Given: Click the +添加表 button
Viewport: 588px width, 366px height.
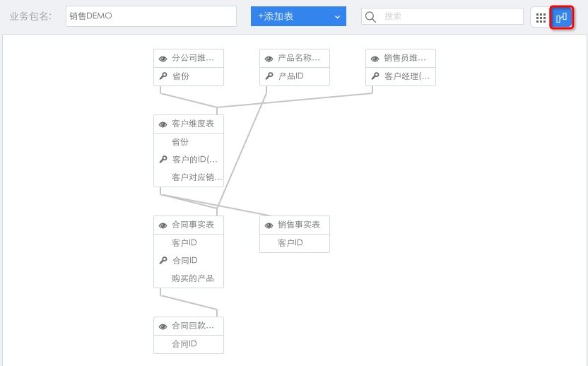Looking at the screenshot, I should pos(298,16).
